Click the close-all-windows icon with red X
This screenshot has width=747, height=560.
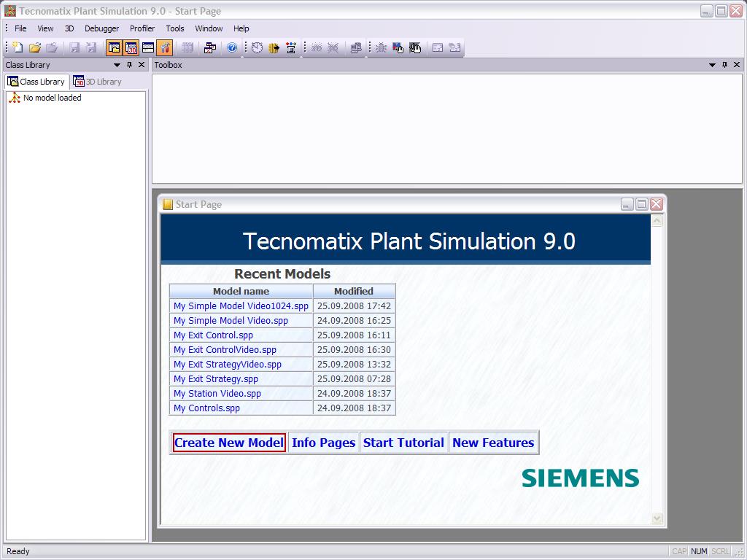(210, 47)
